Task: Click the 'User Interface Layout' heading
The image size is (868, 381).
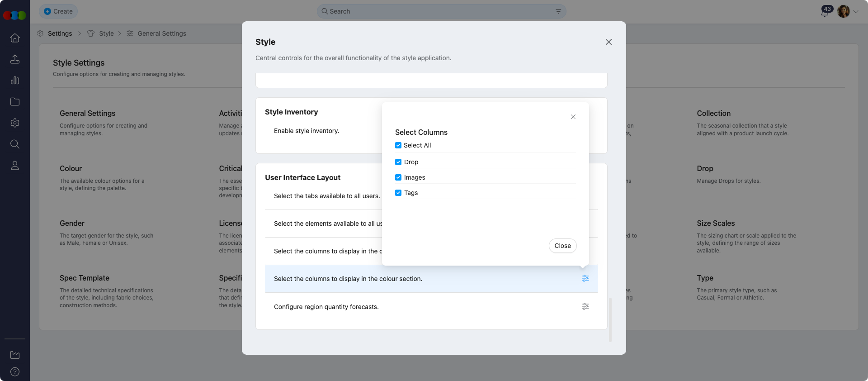Action: pos(302,177)
